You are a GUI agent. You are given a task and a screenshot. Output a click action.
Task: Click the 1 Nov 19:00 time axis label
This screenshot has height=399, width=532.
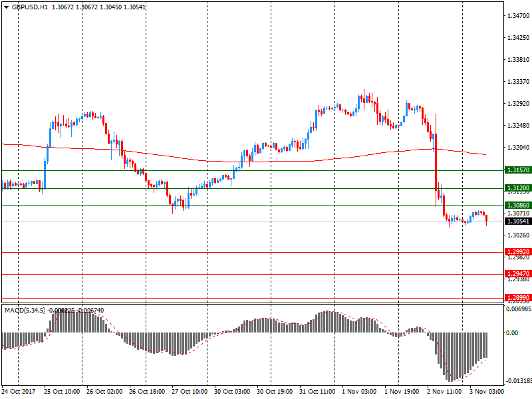[402, 392]
